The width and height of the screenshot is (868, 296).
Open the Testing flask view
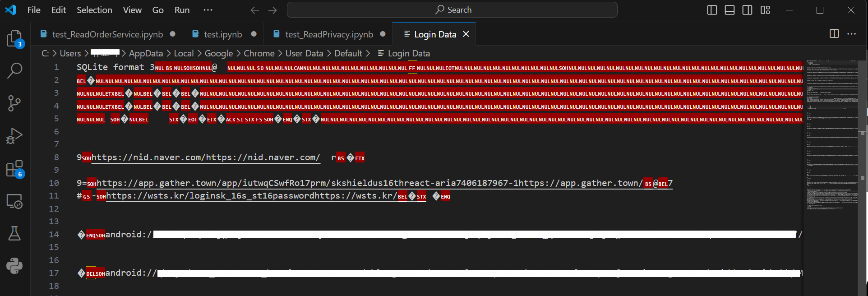point(14,233)
